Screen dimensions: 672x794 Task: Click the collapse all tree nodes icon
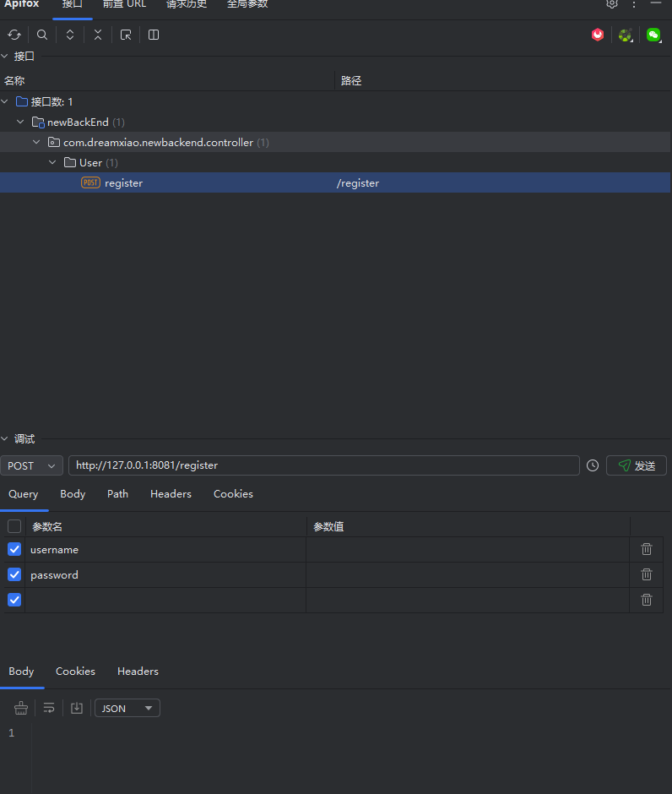click(98, 35)
